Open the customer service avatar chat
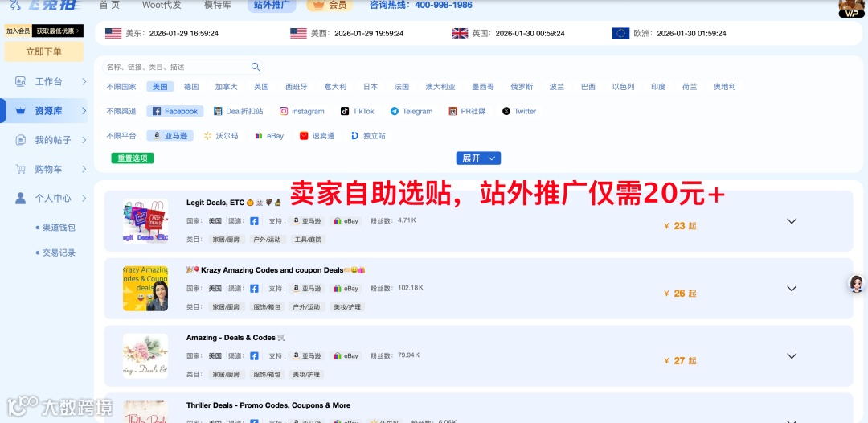The image size is (868, 423). click(857, 284)
